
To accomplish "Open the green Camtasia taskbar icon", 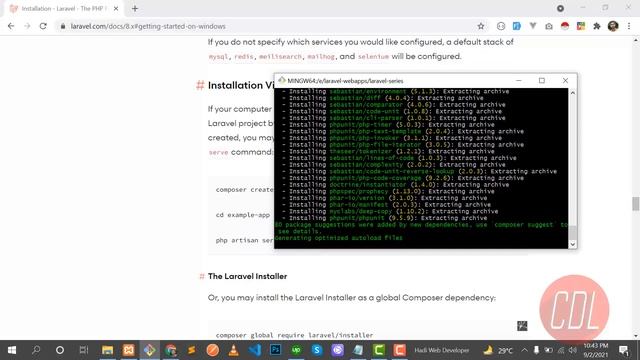I will coord(379,350).
